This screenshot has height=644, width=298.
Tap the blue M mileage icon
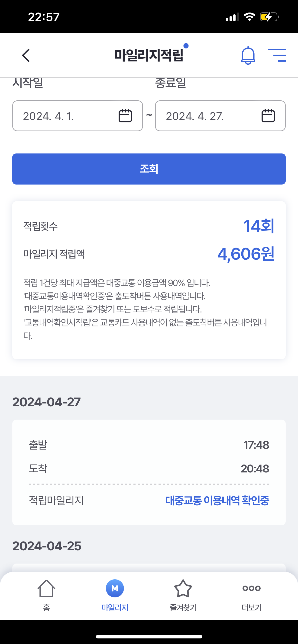pos(115,588)
